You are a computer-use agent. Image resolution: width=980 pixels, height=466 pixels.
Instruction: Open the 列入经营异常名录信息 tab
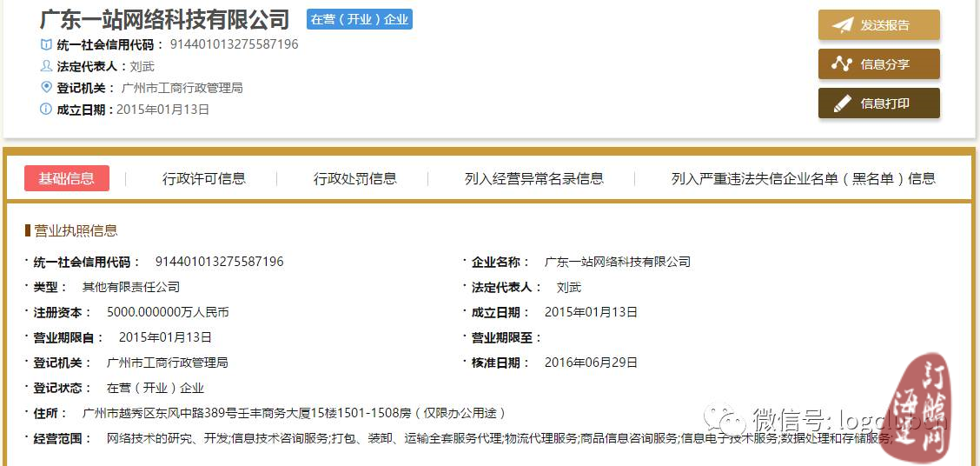pos(534,178)
